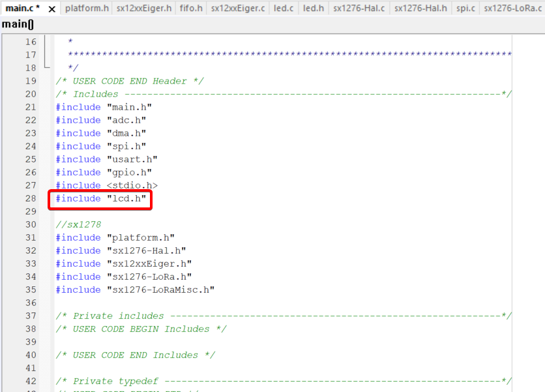Select the fifo.h tab
Screen dimensions: 545x392
pyautogui.click(x=191, y=8)
